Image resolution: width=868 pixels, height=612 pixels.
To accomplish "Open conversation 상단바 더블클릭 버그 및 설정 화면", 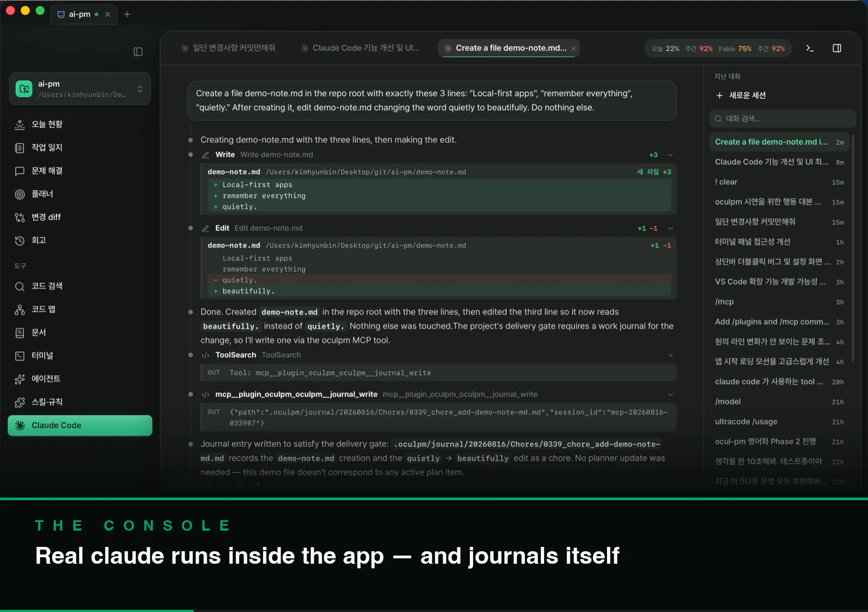I will (x=780, y=262).
